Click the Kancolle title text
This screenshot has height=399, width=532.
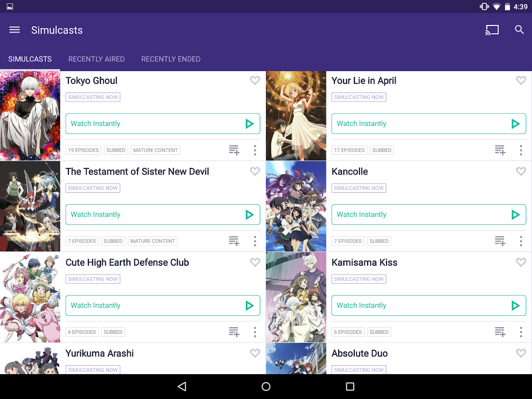350,172
